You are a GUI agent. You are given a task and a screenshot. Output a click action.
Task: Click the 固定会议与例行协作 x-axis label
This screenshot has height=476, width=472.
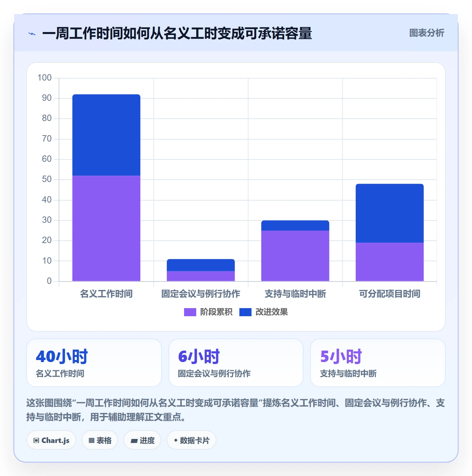[201, 294]
